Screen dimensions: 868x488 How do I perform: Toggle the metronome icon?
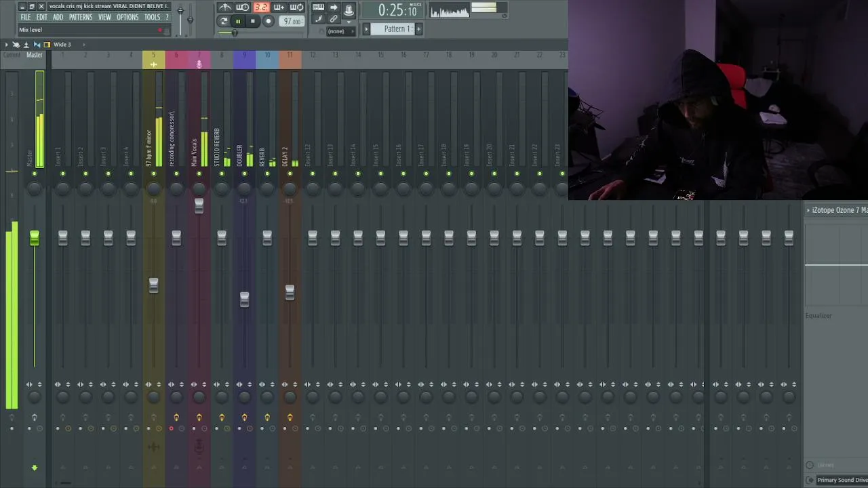pyautogui.click(x=224, y=7)
